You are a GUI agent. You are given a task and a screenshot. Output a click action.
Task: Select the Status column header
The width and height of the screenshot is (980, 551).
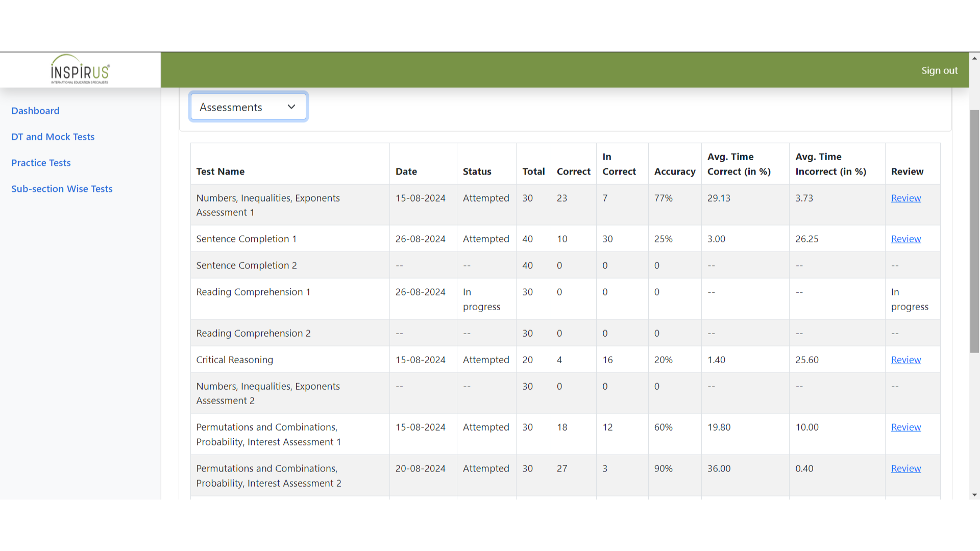477,171
